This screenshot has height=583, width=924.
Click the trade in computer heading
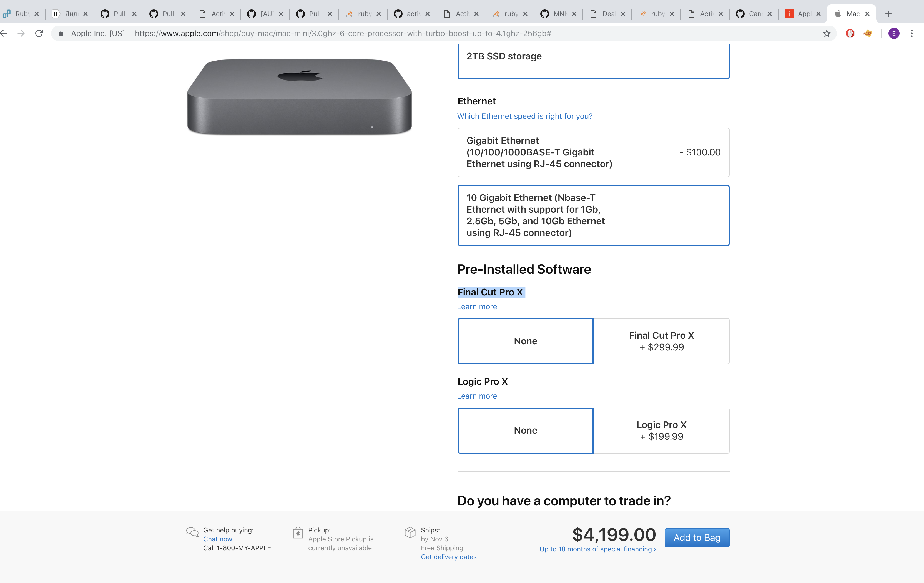click(x=564, y=501)
